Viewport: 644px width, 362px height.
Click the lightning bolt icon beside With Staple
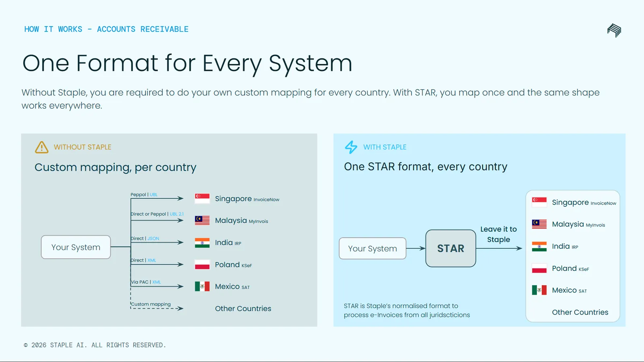[351, 147]
